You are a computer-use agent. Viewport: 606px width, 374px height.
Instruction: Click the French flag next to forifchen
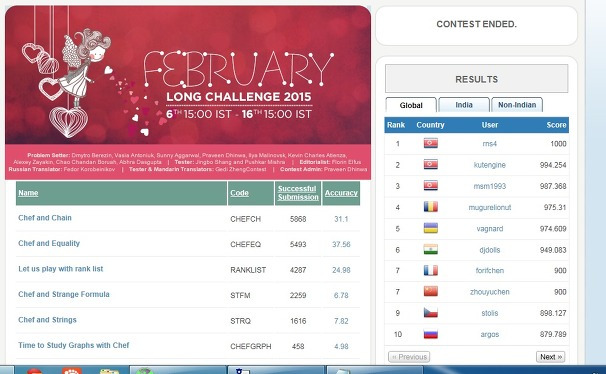pyautogui.click(x=431, y=270)
